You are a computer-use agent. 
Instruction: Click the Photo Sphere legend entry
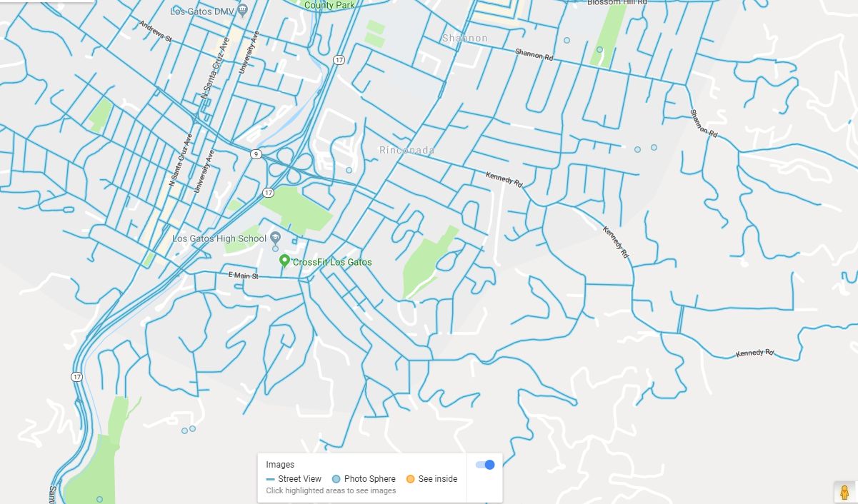[364, 479]
